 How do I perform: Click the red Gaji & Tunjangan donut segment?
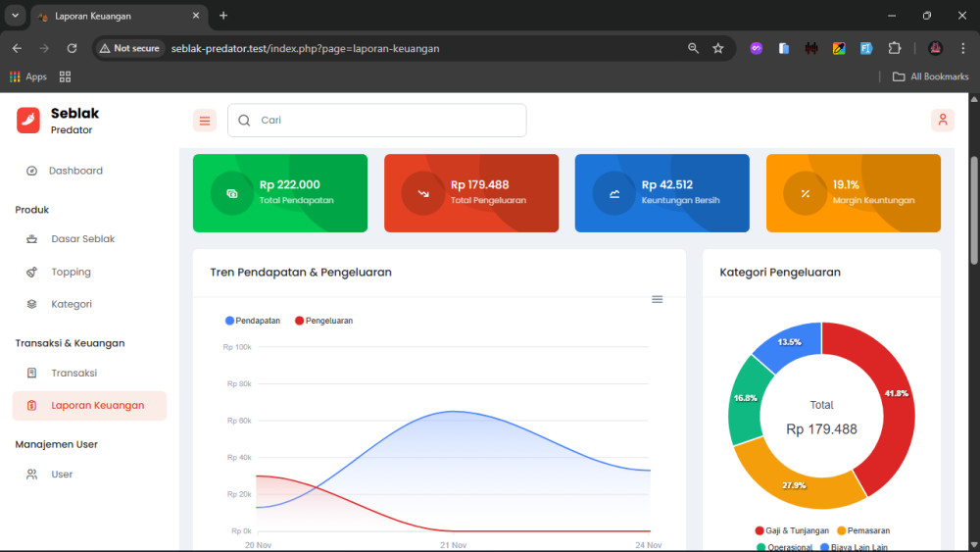point(887,392)
